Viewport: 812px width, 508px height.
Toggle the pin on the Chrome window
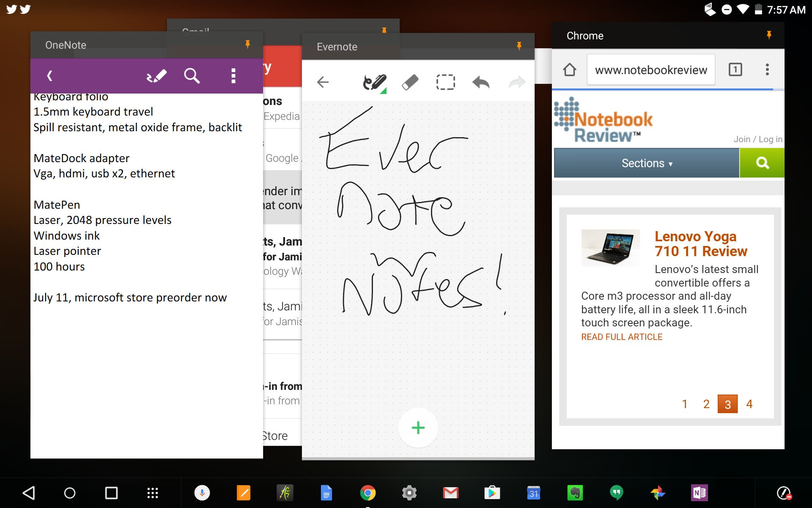pyautogui.click(x=769, y=35)
